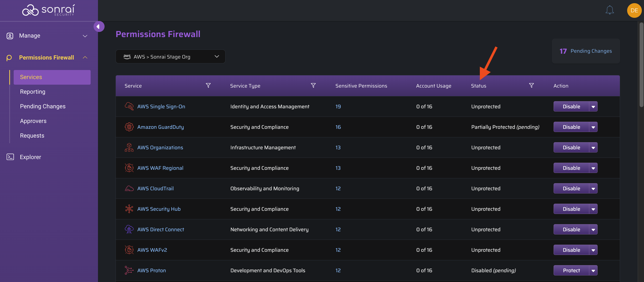Open the AWS CloudTrail service link
This screenshot has height=282, width=644.
click(155, 188)
